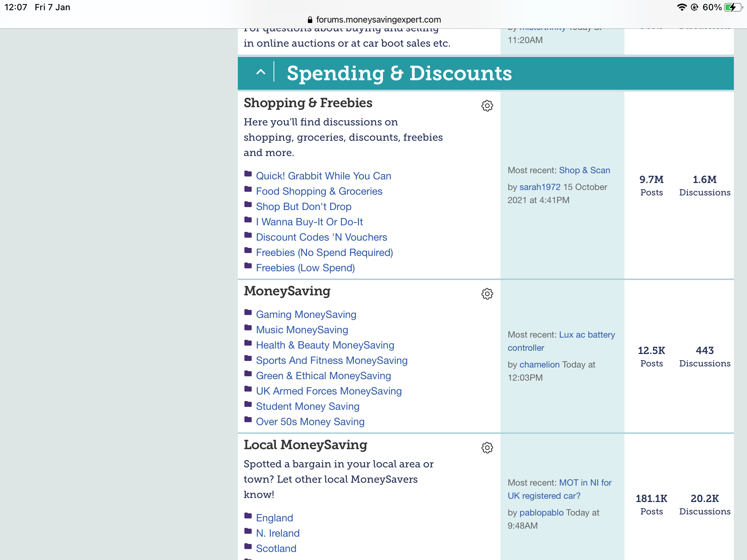Click folder icon beside Student Money Saving
This screenshot has width=747, height=560.
tap(248, 404)
